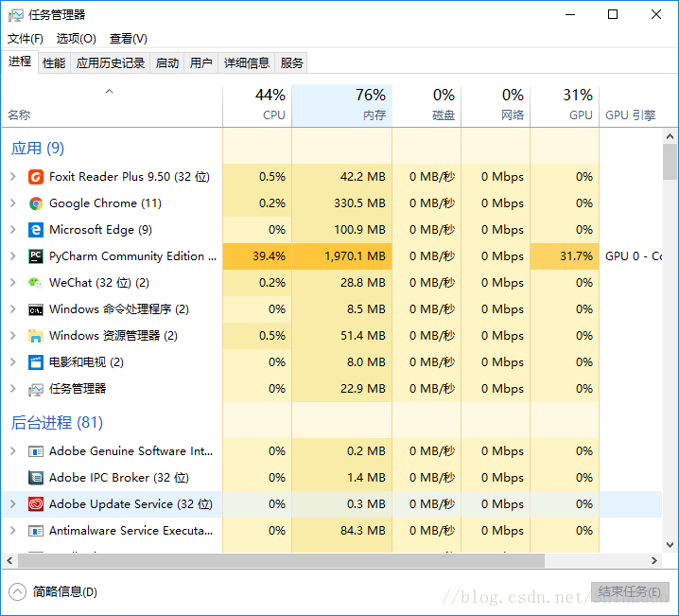Click the Adobe IPC Broker icon
This screenshot has height=616, width=679.
[36, 478]
